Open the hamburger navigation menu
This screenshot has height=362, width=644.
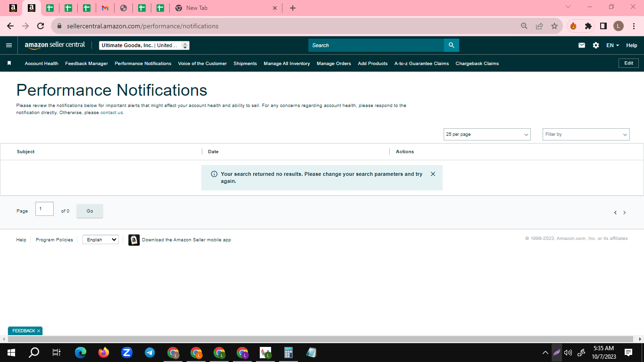(8, 45)
